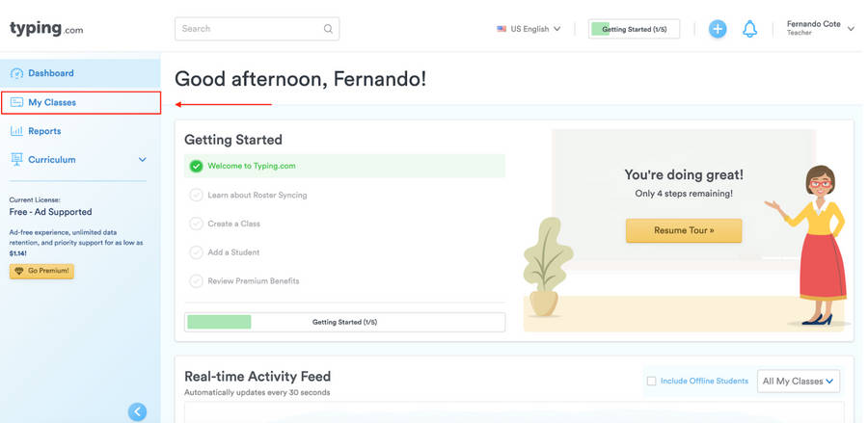Click the Create a Class checkmark circle
This screenshot has width=868, height=423.
click(196, 224)
